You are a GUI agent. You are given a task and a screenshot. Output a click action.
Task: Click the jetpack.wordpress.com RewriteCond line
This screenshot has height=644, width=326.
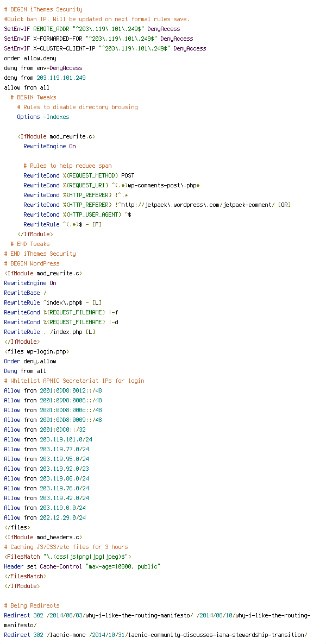point(157,205)
